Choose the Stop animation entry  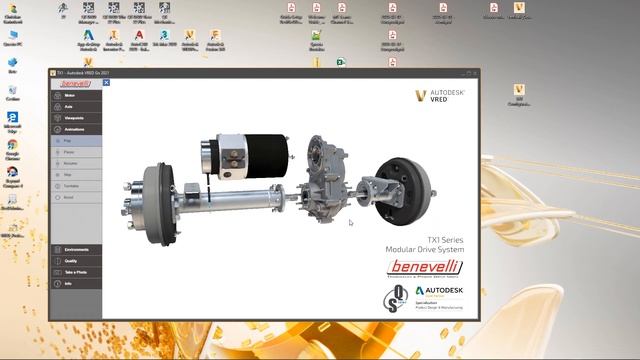click(x=76, y=175)
